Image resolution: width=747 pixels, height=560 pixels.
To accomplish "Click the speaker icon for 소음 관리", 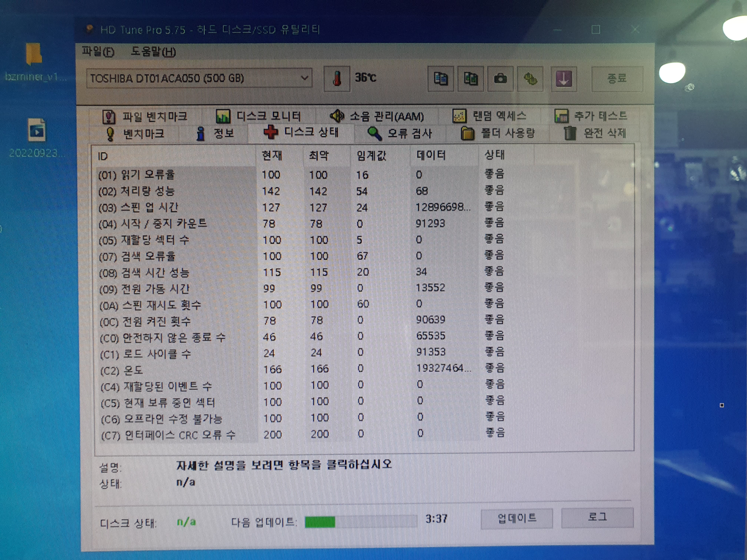I will point(337,116).
